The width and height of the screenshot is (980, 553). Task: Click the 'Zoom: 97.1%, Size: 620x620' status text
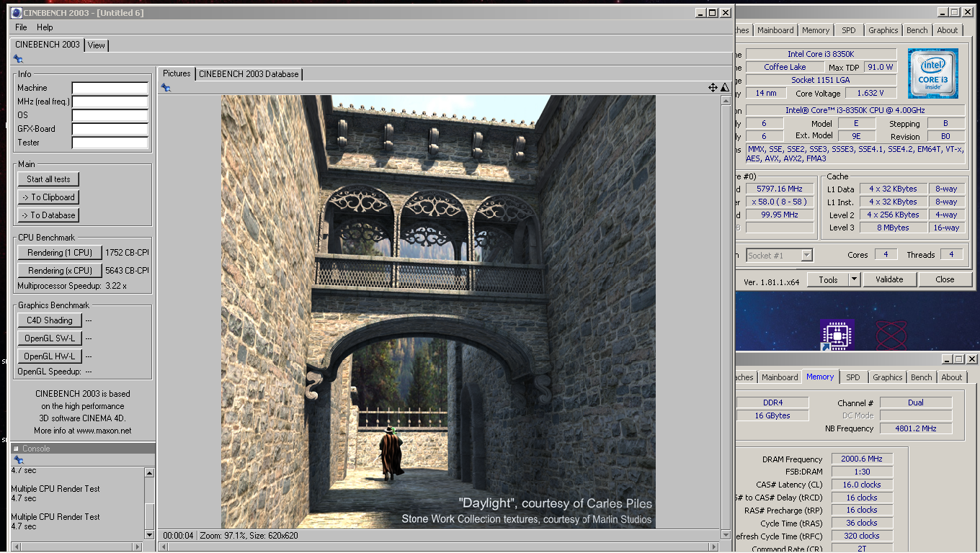click(x=249, y=536)
